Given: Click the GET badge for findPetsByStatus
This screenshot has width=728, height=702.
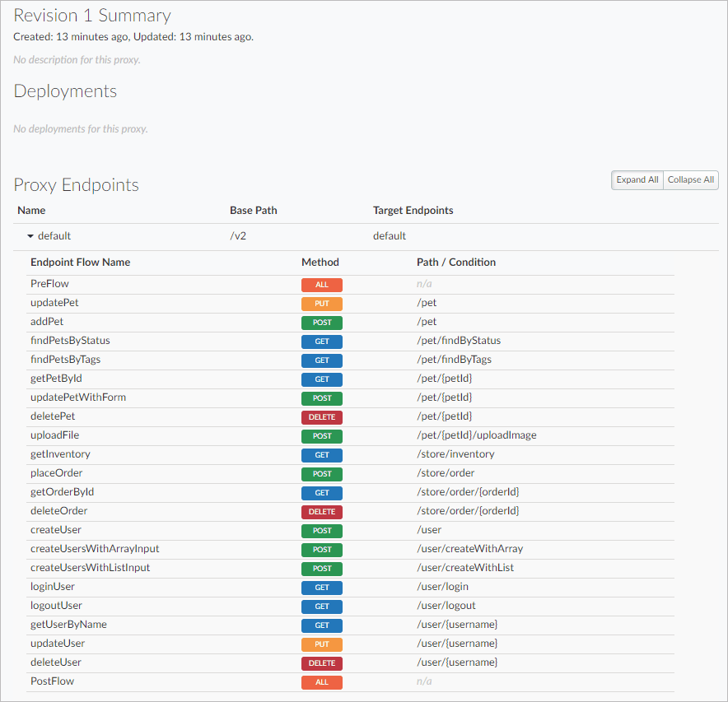Looking at the screenshot, I should 322,341.
